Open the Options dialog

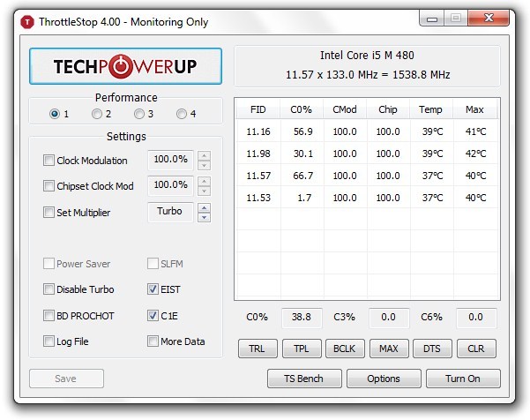click(384, 379)
